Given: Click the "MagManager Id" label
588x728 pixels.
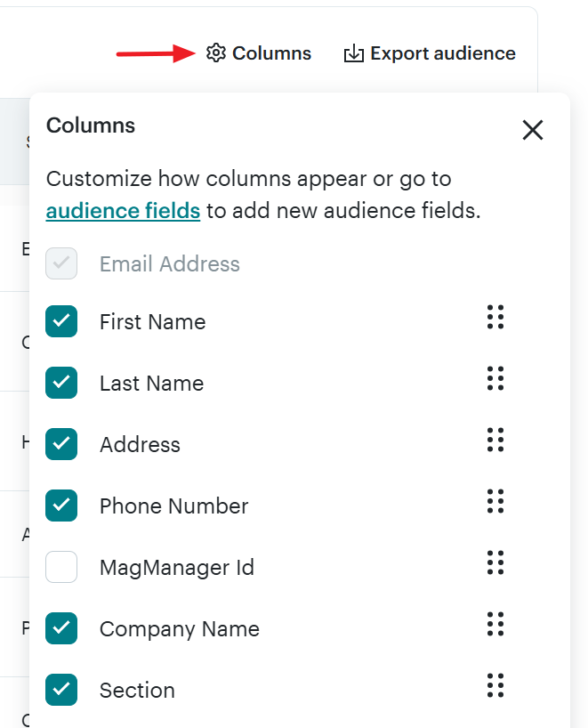Looking at the screenshot, I should (177, 568).
